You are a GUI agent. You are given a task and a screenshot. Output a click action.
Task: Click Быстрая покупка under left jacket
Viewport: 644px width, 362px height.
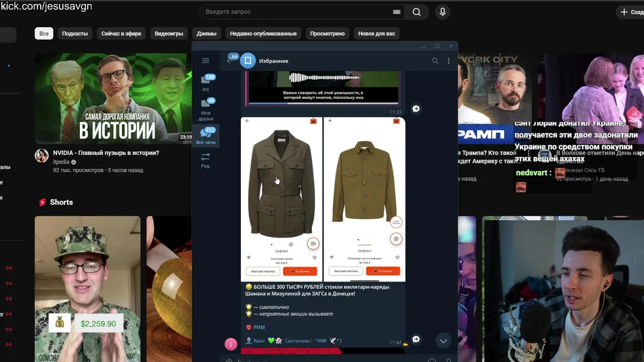(263, 271)
